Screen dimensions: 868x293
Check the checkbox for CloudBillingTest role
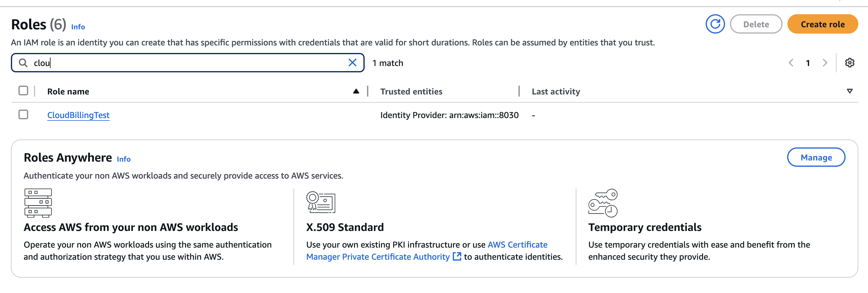[23, 115]
